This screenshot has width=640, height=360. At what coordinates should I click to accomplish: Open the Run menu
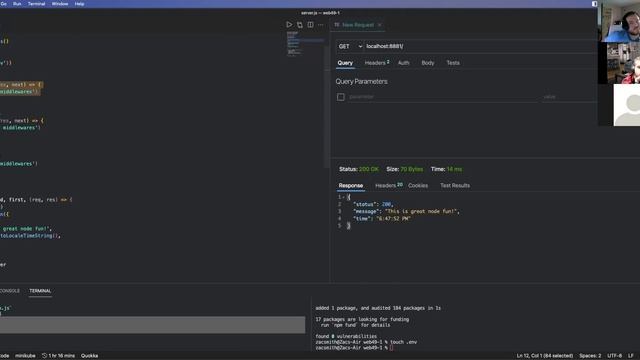17,4
